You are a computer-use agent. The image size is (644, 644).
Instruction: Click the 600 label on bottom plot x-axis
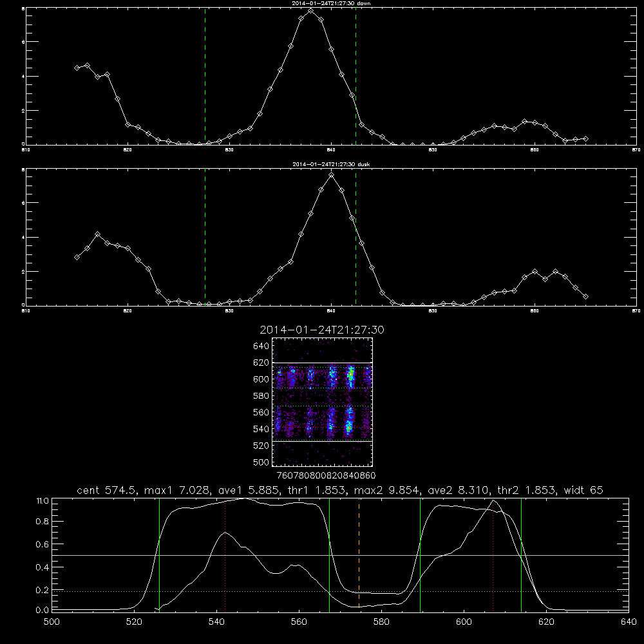(x=464, y=621)
